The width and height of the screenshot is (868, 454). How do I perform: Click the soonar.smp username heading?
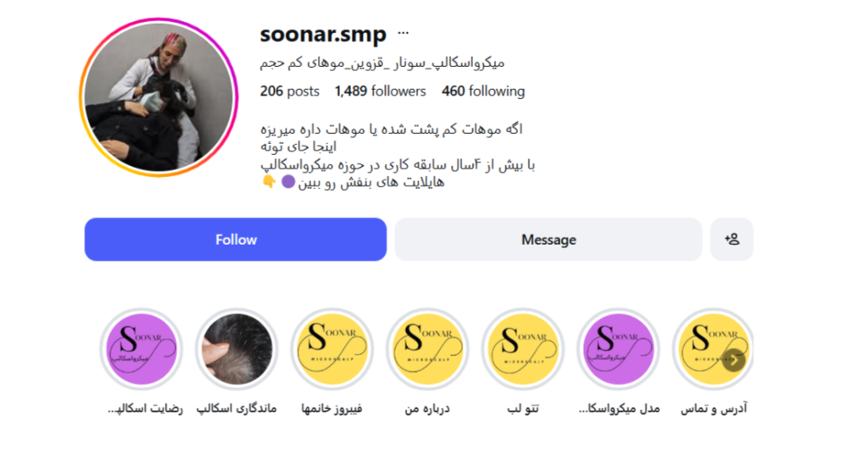pos(323,34)
